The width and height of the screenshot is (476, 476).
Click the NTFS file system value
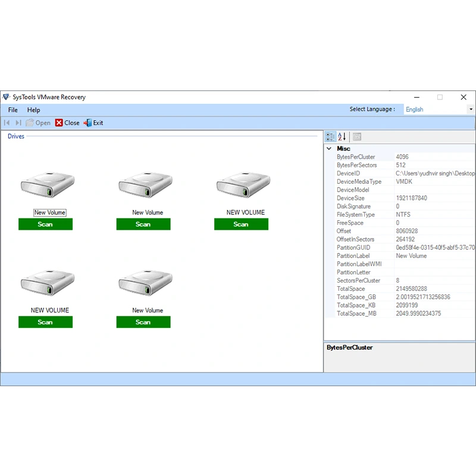click(x=403, y=214)
